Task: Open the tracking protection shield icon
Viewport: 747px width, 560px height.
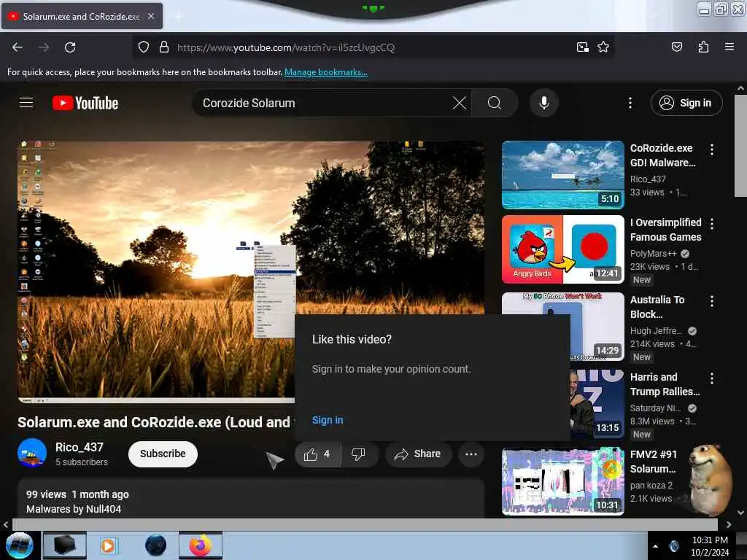Action: click(x=144, y=47)
